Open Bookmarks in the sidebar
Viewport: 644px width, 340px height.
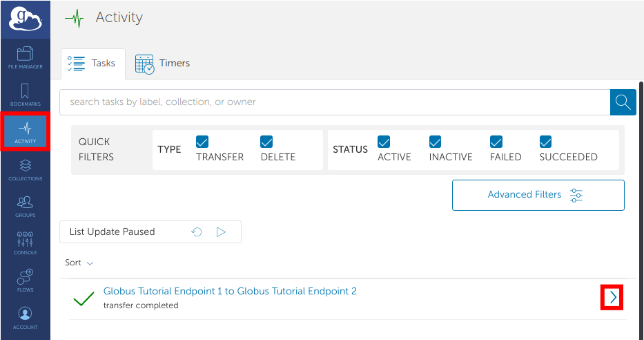[25, 95]
